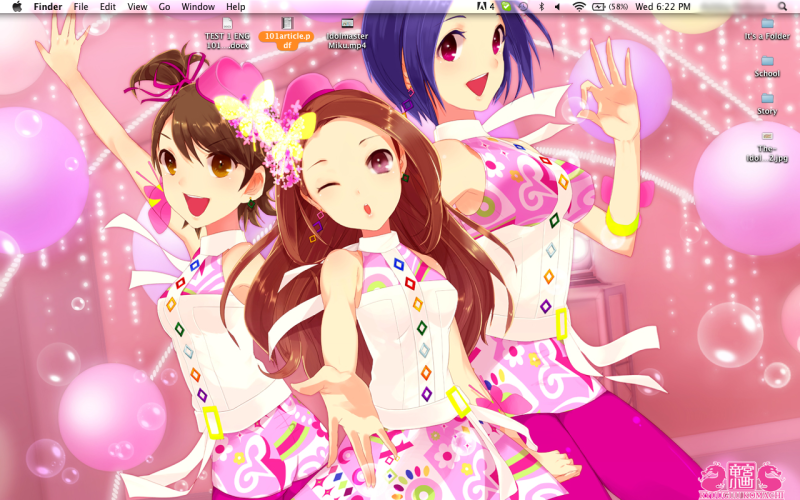The height and width of the screenshot is (500, 800).
Task: Select the Idolmaster Miku.mp4 file icon
Action: pyautogui.click(x=347, y=23)
